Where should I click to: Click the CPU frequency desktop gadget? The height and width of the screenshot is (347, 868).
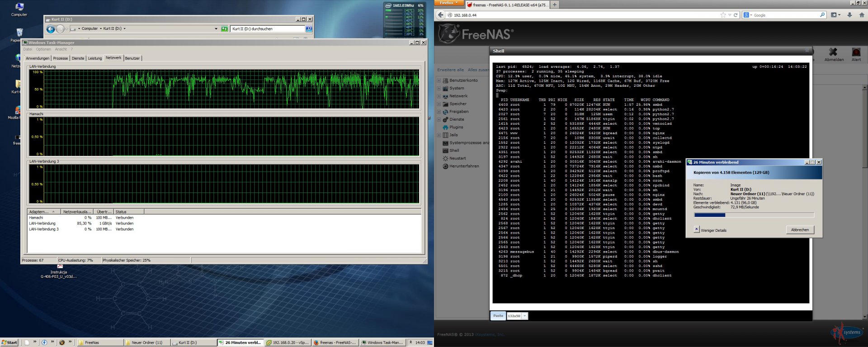(x=404, y=19)
